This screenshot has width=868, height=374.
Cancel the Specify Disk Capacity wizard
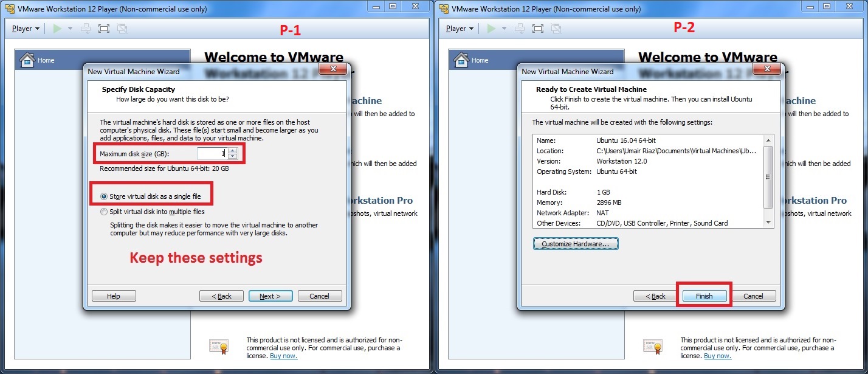pos(320,296)
